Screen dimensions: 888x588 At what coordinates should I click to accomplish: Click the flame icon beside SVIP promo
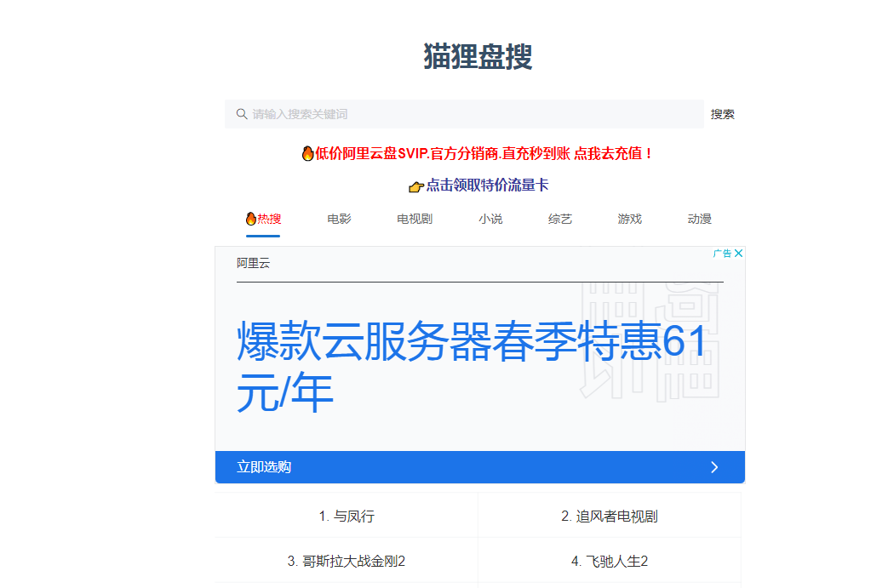(x=307, y=153)
